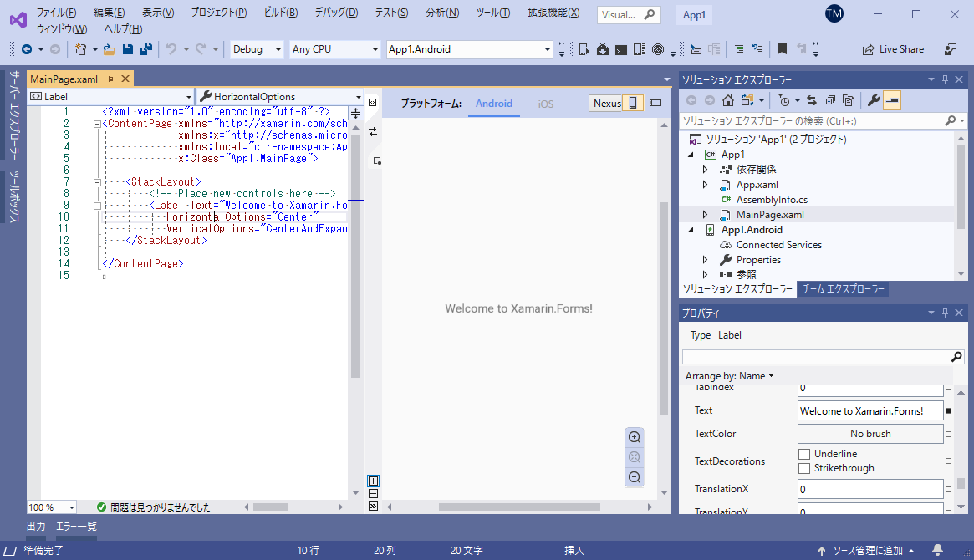Image resolution: width=974 pixels, height=560 pixels.
Task: Zoom in on the XAML preview
Action: pos(635,437)
